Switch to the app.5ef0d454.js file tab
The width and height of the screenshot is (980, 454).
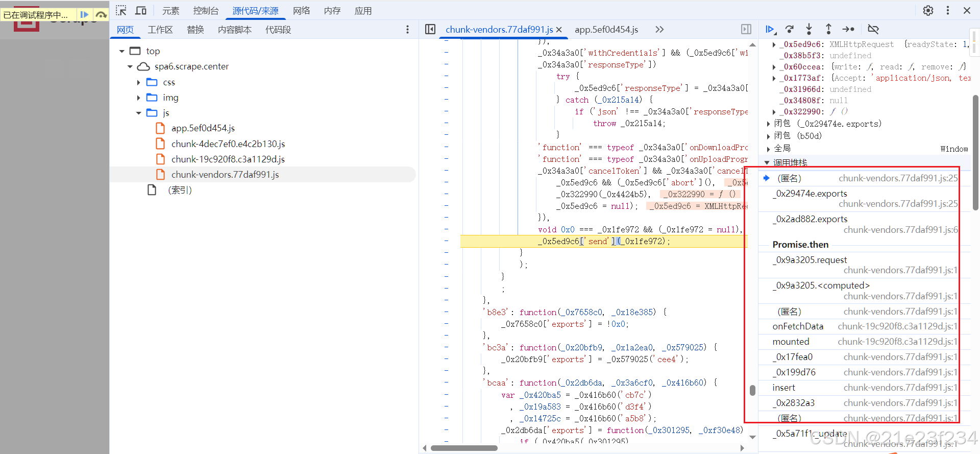click(606, 30)
